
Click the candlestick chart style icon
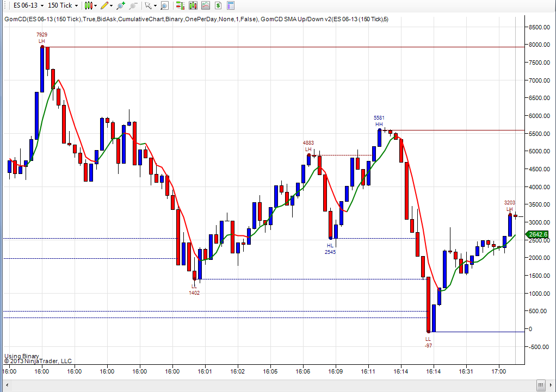(88, 5)
